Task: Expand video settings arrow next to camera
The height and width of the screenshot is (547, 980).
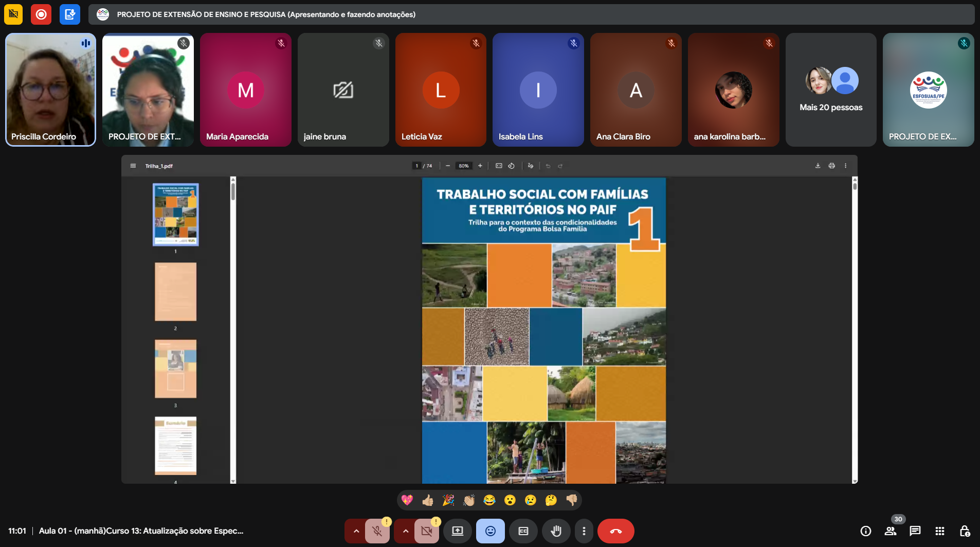Action: tap(405, 531)
